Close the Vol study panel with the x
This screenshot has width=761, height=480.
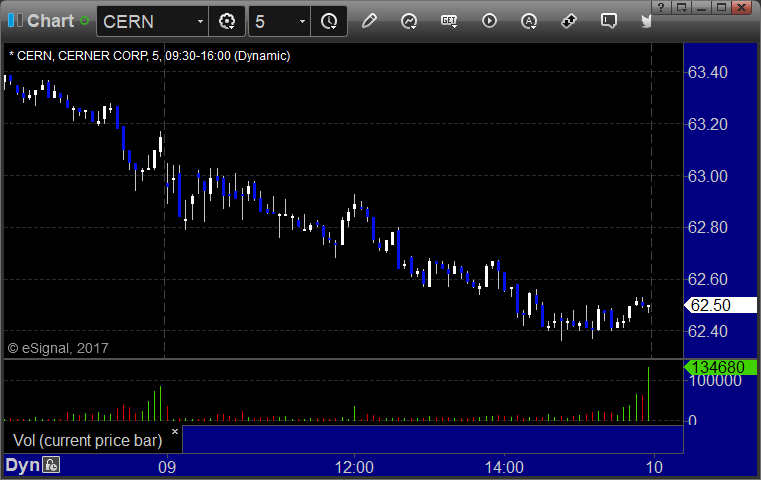(175, 431)
